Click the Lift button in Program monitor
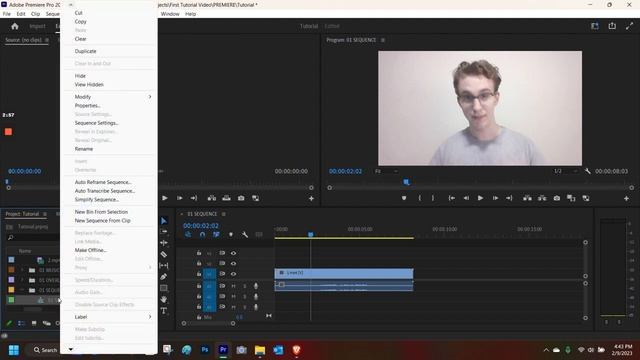Screen dimensions: 640x360 coord(527,198)
